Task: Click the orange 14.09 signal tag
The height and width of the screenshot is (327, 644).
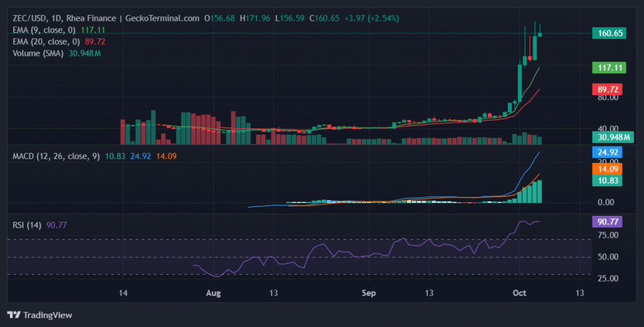Action: coord(607,169)
